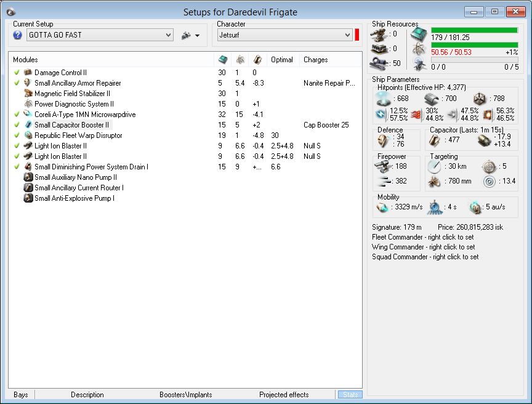The width and height of the screenshot is (532, 404).
Task: Click the CPU resource icon
Action: click(x=419, y=34)
